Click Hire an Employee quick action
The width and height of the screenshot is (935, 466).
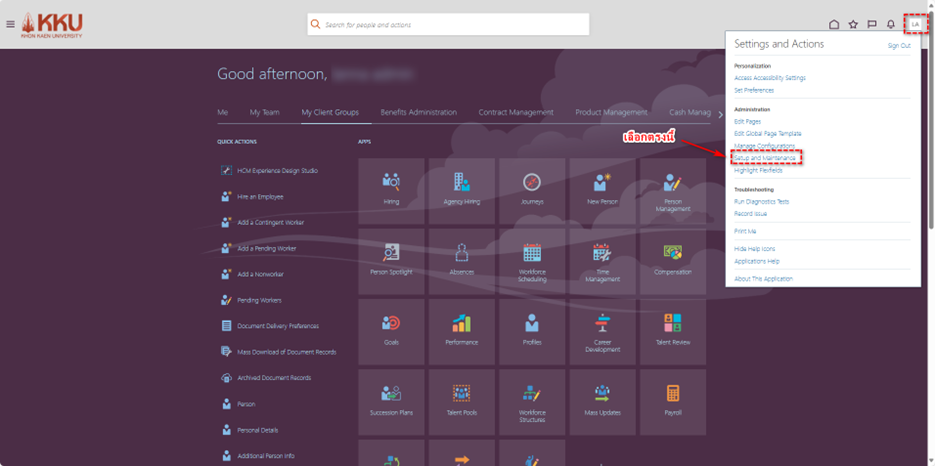tap(260, 197)
